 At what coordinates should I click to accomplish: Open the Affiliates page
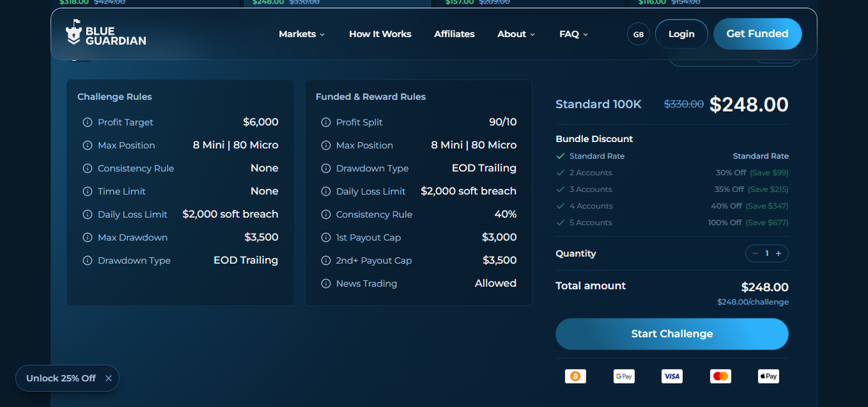[x=454, y=34]
